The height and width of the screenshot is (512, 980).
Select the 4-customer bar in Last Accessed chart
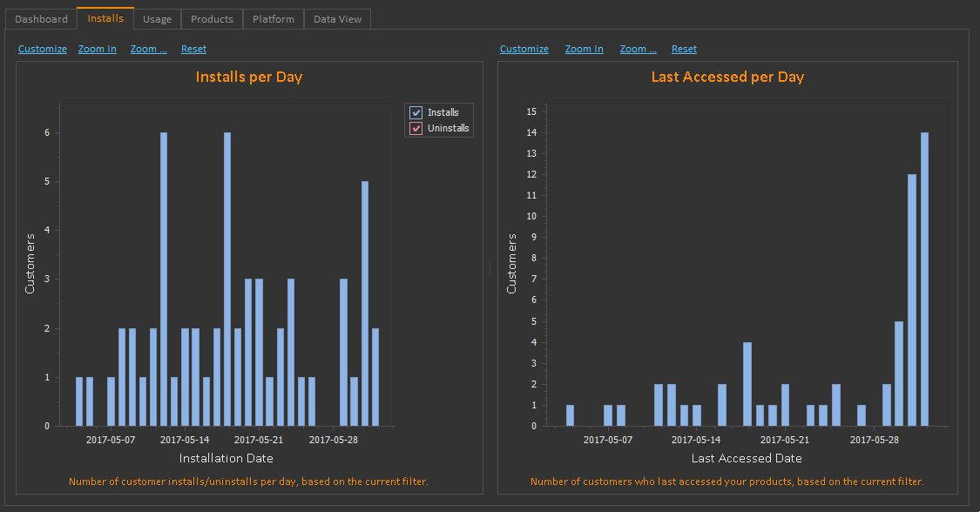[x=747, y=384]
